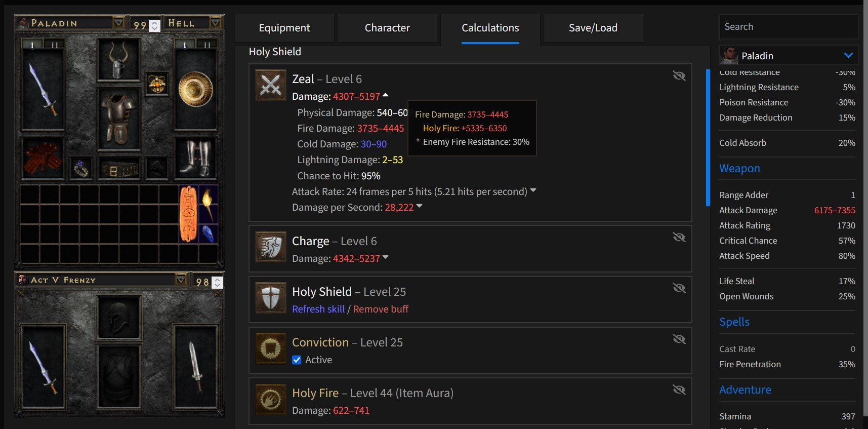868x429 pixels.
Task: Click the Conviction aura icon
Action: 270,348
